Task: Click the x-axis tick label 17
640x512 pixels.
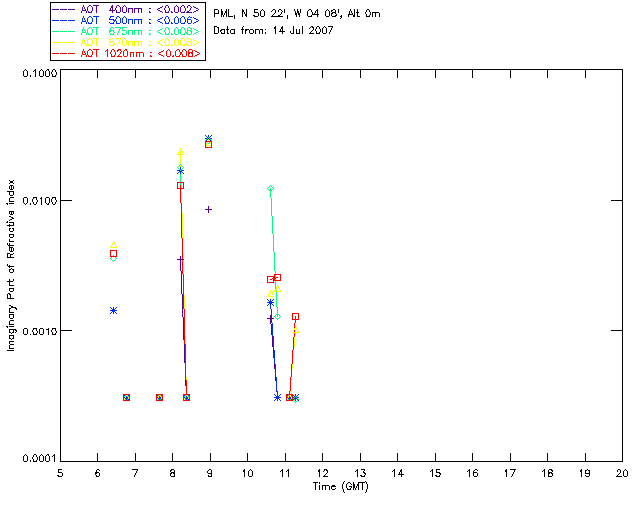Action: [x=510, y=473]
